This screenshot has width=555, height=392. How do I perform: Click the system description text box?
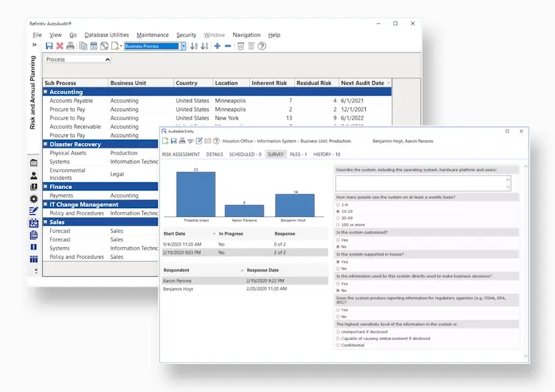[x=423, y=183]
